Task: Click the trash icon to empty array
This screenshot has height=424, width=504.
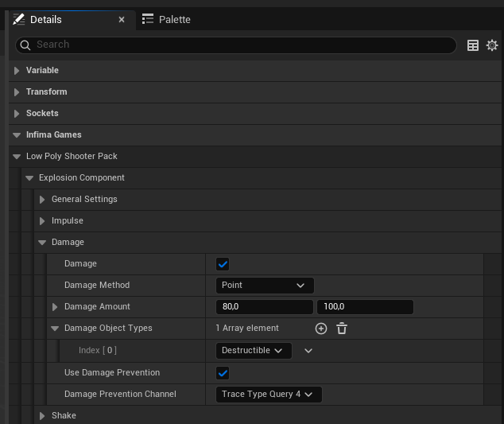Action: click(342, 329)
